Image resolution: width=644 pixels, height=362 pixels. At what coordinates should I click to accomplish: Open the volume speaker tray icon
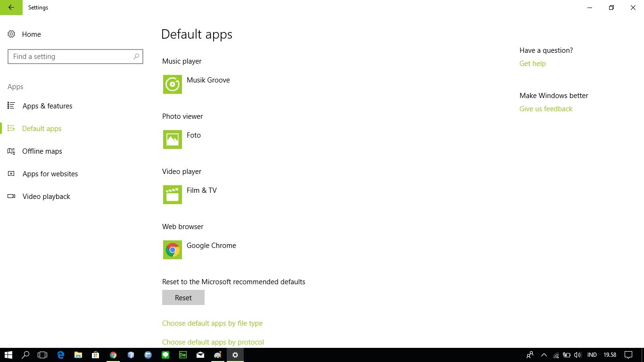click(x=578, y=355)
